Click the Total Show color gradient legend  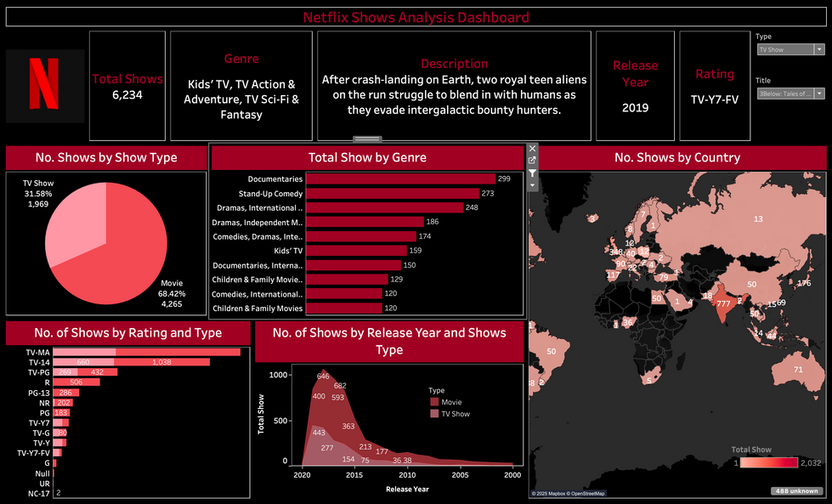(769, 462)
